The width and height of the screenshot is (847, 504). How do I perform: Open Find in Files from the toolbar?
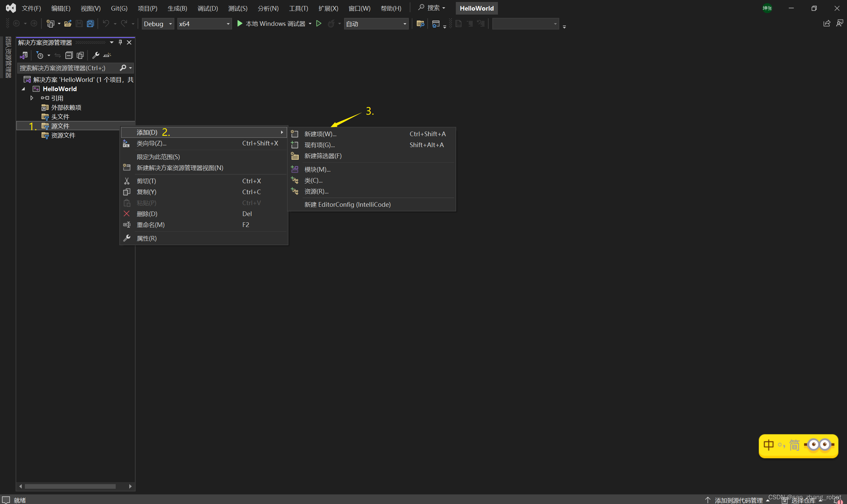click(420, 24)
